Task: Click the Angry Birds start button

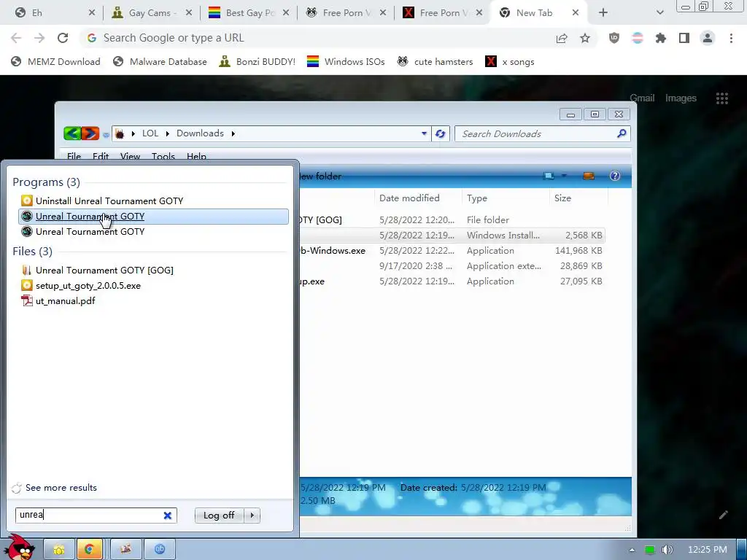Action: pos(20,548)
